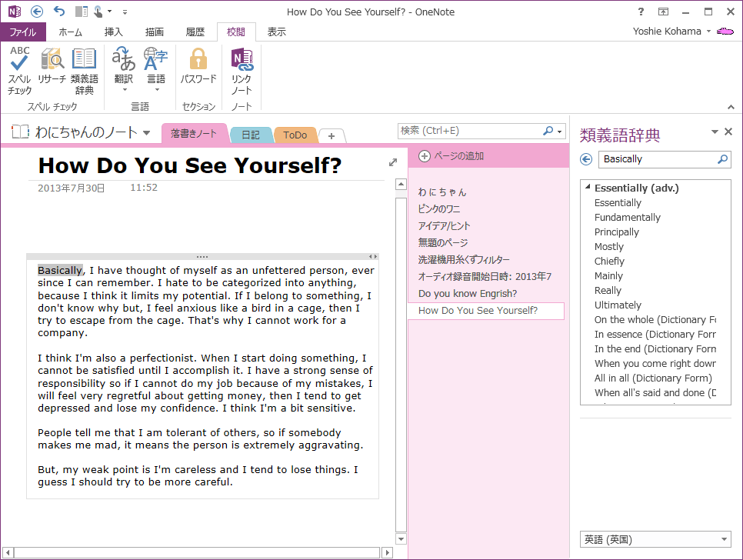This screenshot has width=743, height=560.
Task: Switch to the 履歴 ribbon tab
Action: (x=195, y=32)
